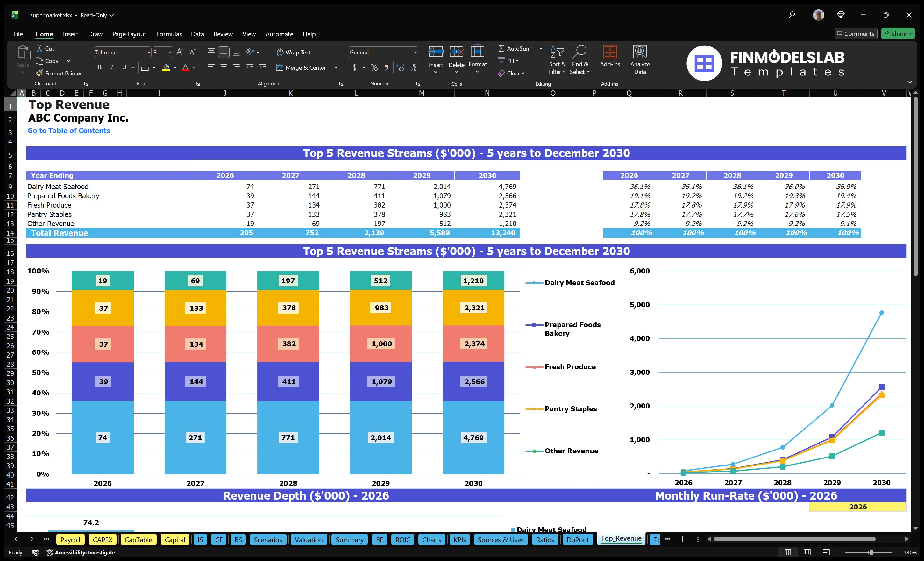This screenshot has width=924, height=561.
Task: Open the font name dropdown
Action: tap(149, 52)
